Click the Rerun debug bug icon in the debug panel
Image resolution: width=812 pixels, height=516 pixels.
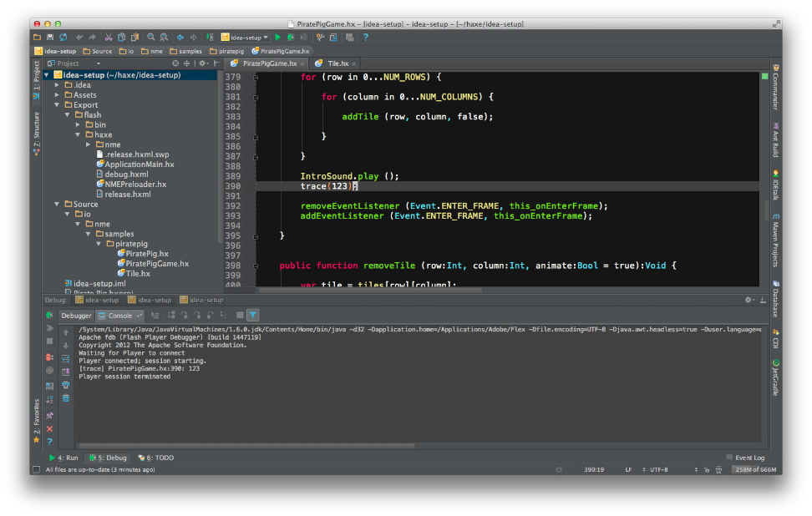click(x=50, y=315)
